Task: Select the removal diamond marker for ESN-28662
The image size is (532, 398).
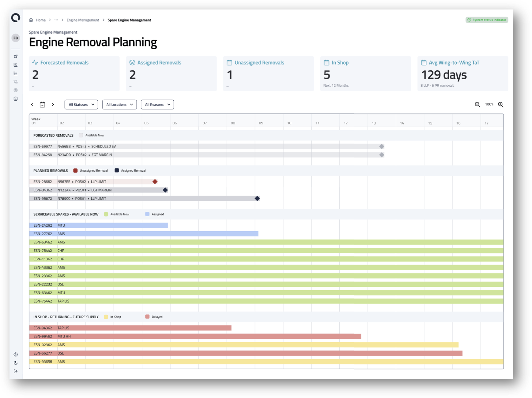Action: click(x=155, y=181)
